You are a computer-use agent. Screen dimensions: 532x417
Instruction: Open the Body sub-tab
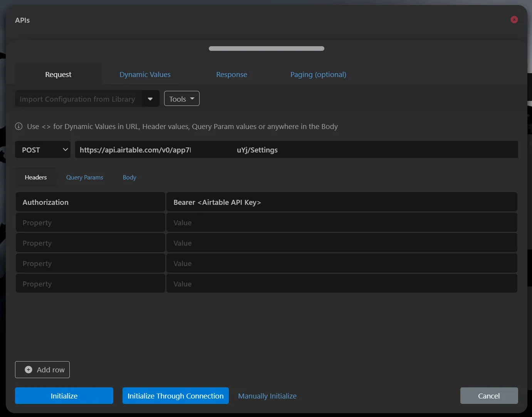pos(129,177)
